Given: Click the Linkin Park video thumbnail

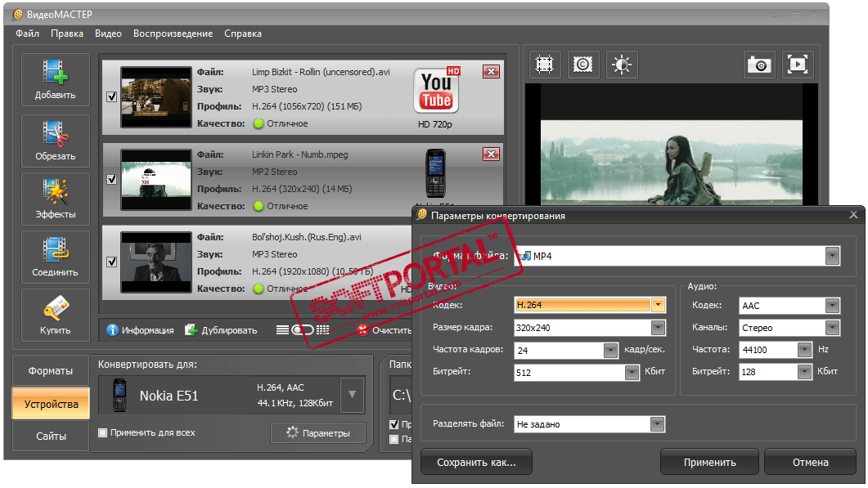Looking at the screenshot, I should (156, 180).
